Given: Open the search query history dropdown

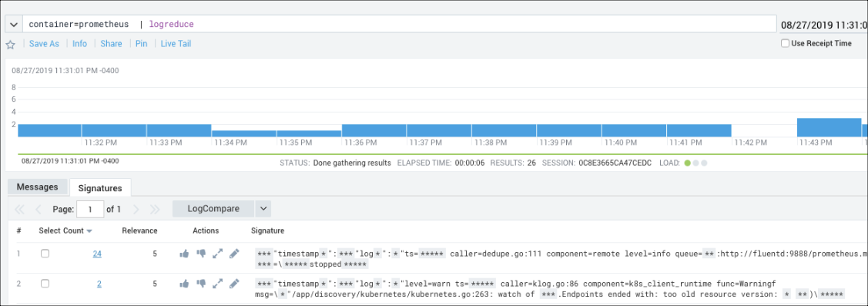Looking at the screenshot, I should pyautogui.click(x=13, y=25).
